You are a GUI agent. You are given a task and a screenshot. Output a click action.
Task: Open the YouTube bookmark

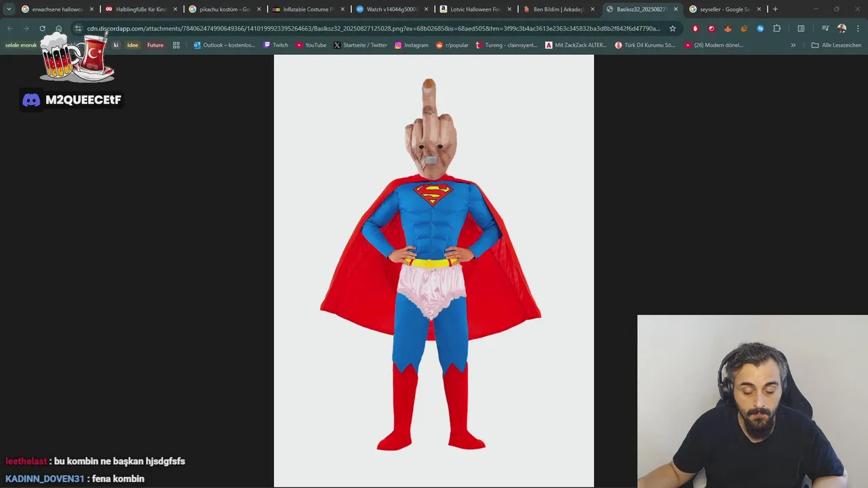(311, 45)
